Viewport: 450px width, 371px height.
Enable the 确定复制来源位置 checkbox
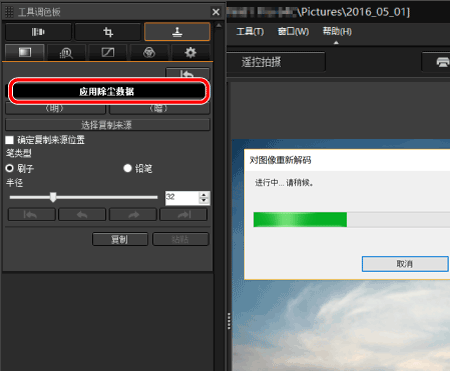[x=10, y=140]
